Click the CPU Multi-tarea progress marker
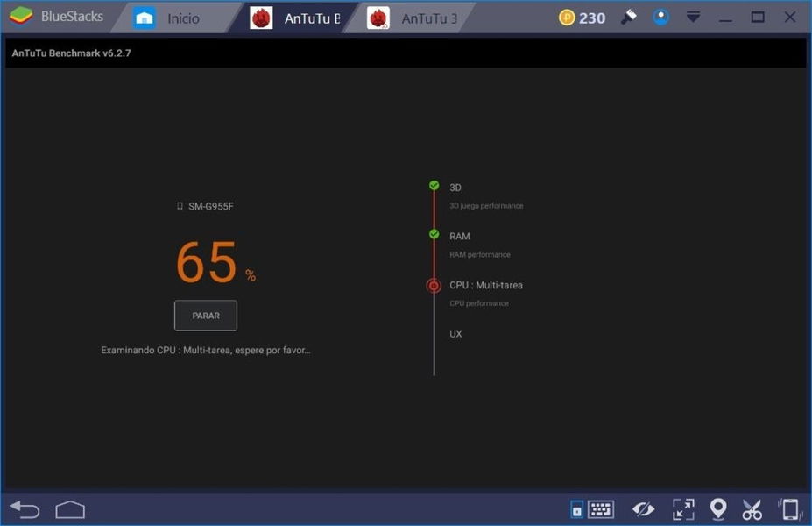Image resolution: width=812 pixels, height=526 pixels. point(434,286)
